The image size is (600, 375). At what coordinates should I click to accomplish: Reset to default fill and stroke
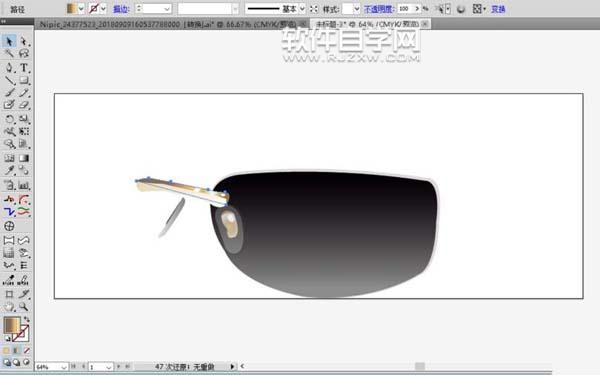pyautogui.click(x=7, y=338)
